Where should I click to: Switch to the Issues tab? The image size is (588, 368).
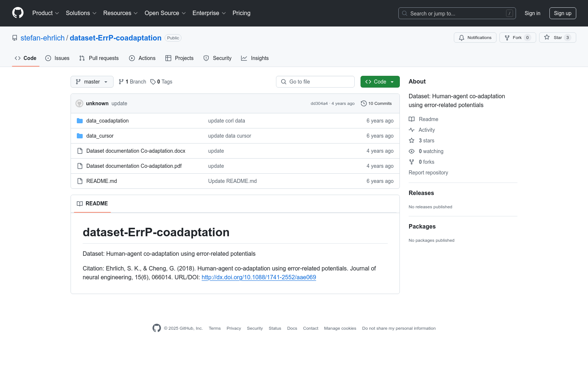pyautogui.click(x=57, y=58)
